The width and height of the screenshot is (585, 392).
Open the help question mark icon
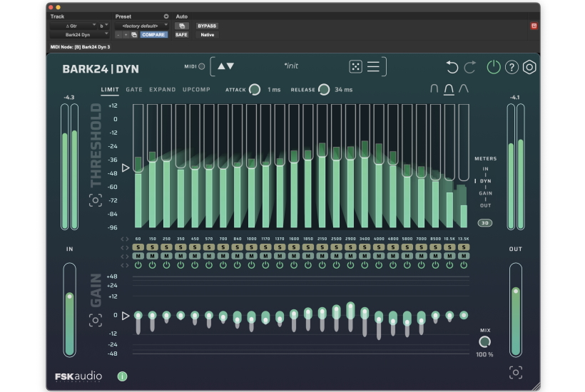[x=512, y=68]
